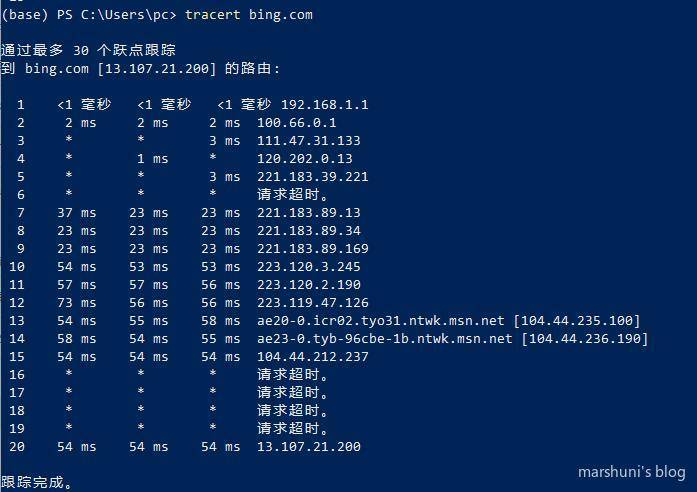Click the marshuni's blog watermark
This screenshot has height=492, width=697.
(x=631, y=472)
